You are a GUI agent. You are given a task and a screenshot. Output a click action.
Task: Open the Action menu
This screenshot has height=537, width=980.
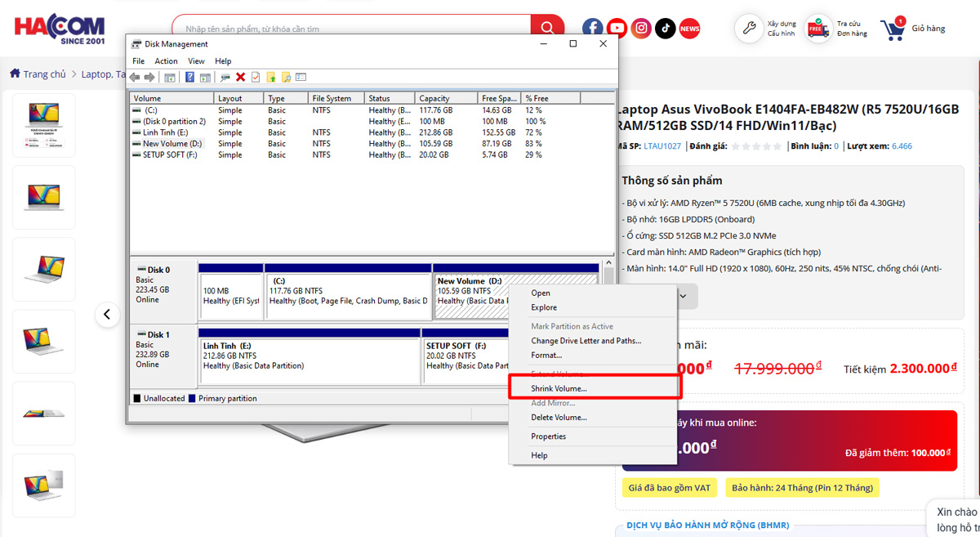coord(166,61)
